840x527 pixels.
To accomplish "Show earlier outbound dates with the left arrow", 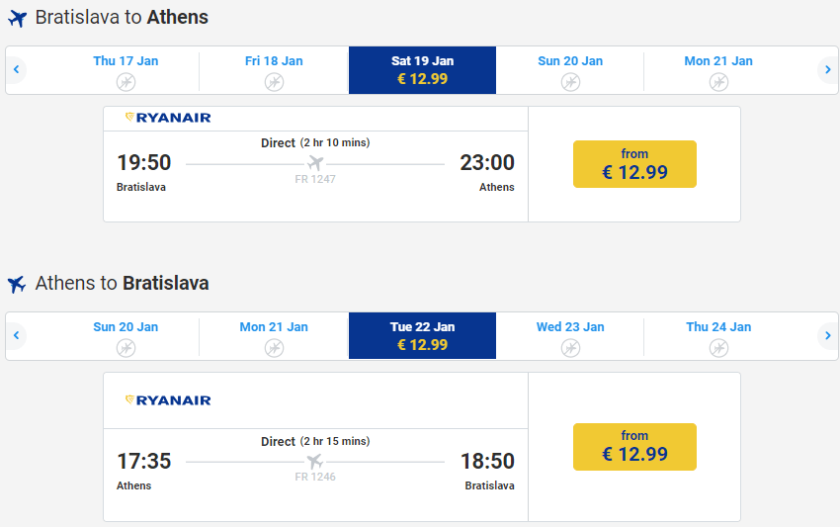I will pyautogui.click(x=17, y=70).
